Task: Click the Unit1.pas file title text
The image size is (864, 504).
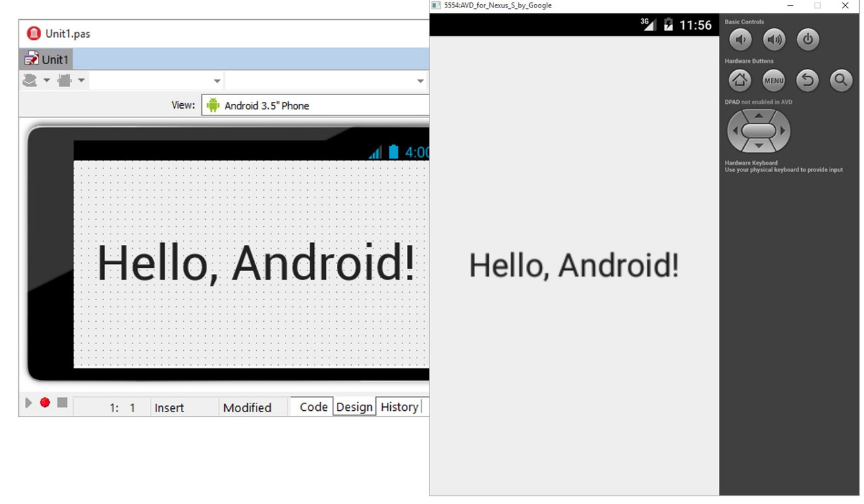Action: (67, 34)
